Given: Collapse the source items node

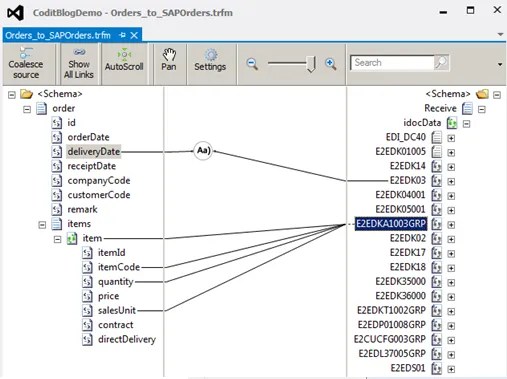Looking at the screenshot, I should 42,225.
